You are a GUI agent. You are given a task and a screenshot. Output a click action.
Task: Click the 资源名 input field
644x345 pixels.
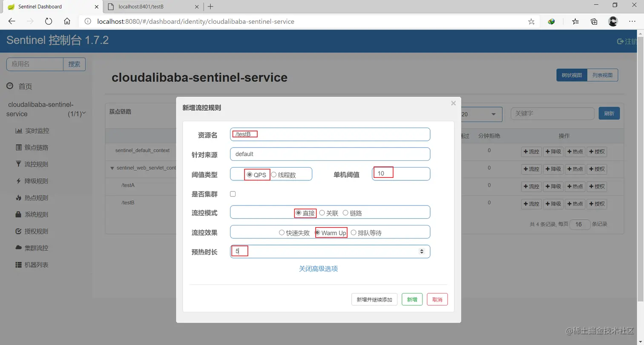330,134
